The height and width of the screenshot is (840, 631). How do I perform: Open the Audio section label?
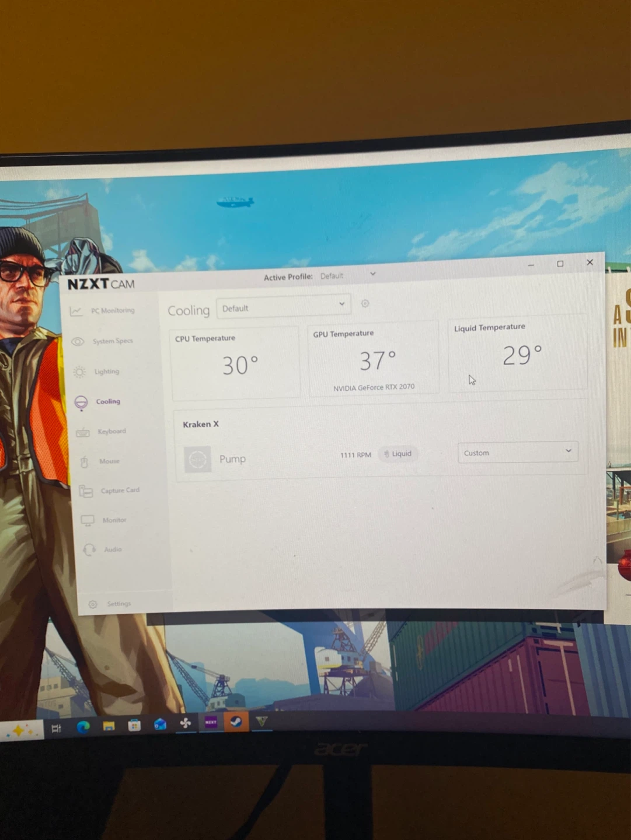coord(113,549)
